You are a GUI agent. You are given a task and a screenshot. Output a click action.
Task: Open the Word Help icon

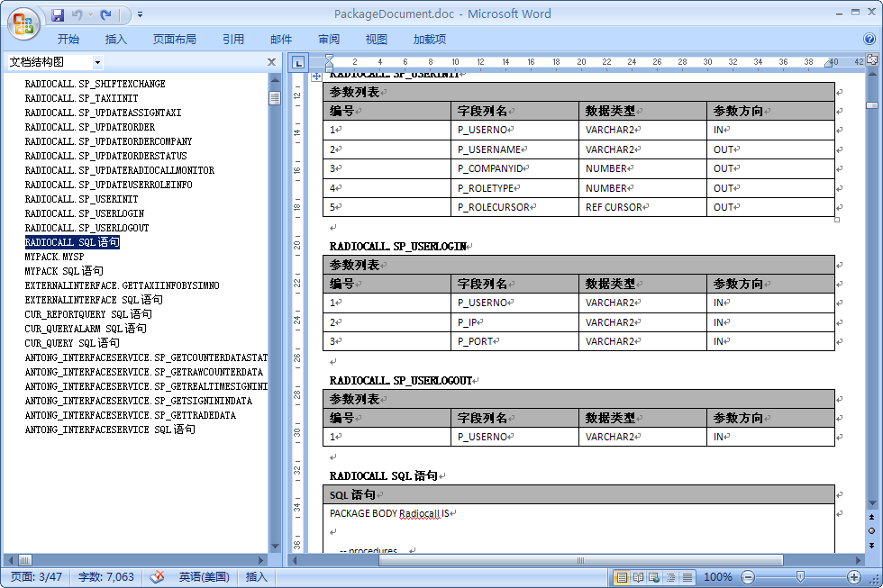pos(869,39)
